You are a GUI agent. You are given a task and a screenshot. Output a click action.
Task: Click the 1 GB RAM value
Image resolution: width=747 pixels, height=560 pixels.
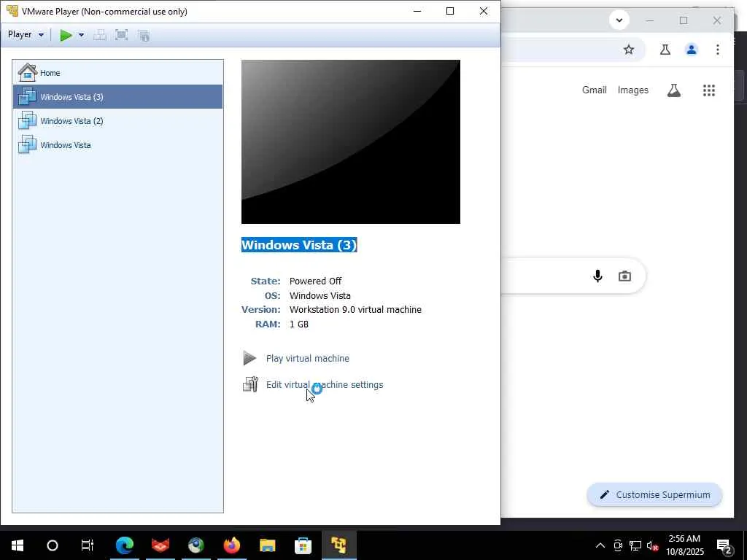tap(298, 324)
